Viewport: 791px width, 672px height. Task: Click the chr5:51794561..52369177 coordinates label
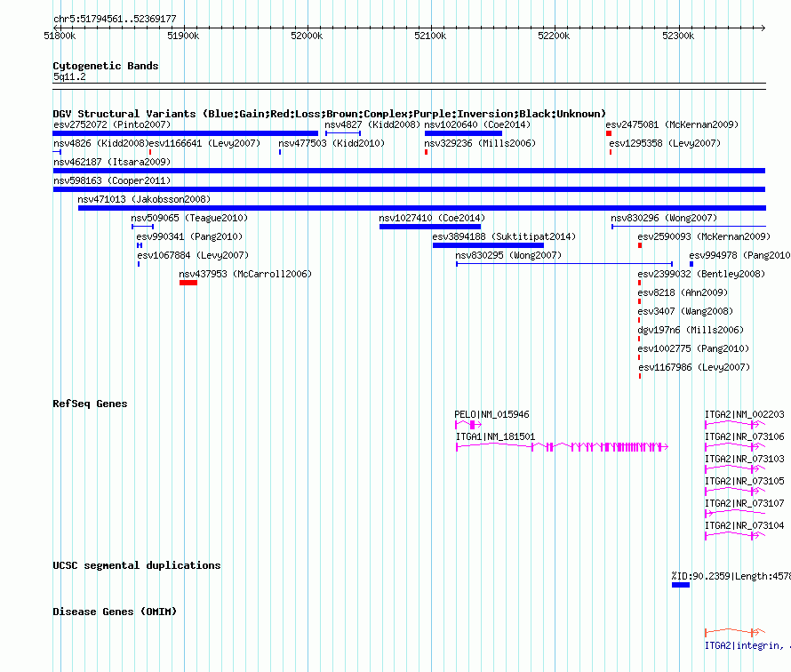pos(115,20)
